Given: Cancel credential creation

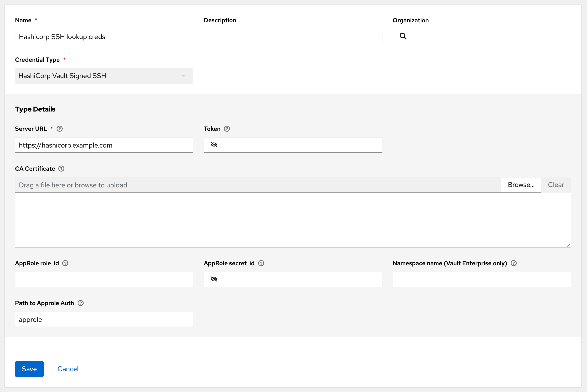Looking at the screenshot, I should 68,369.
